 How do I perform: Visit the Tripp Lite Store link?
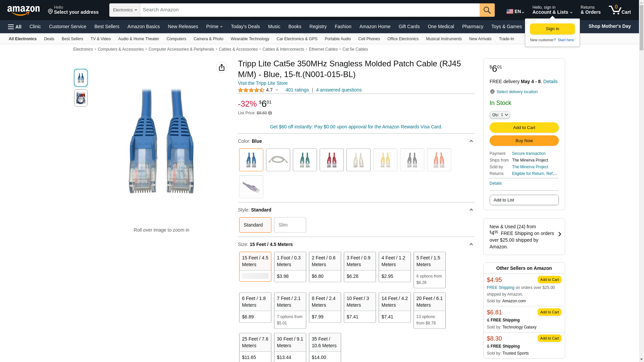[263, 83]
